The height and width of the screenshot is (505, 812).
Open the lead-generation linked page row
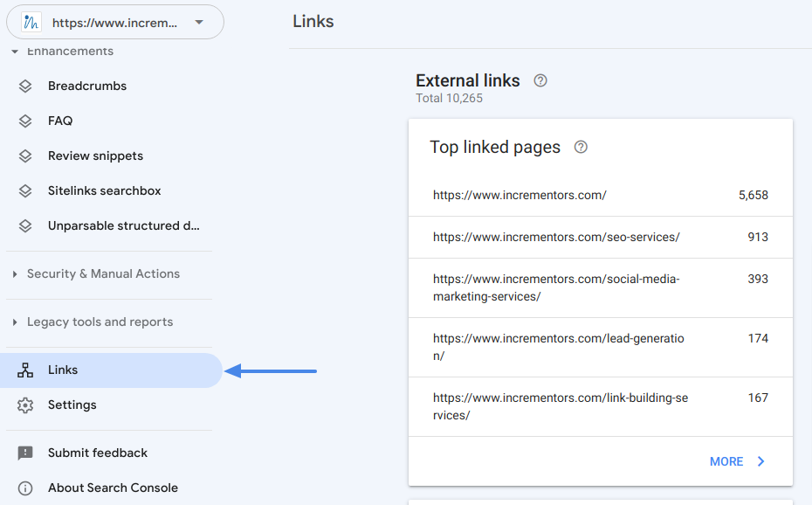[x=600, y=348]
